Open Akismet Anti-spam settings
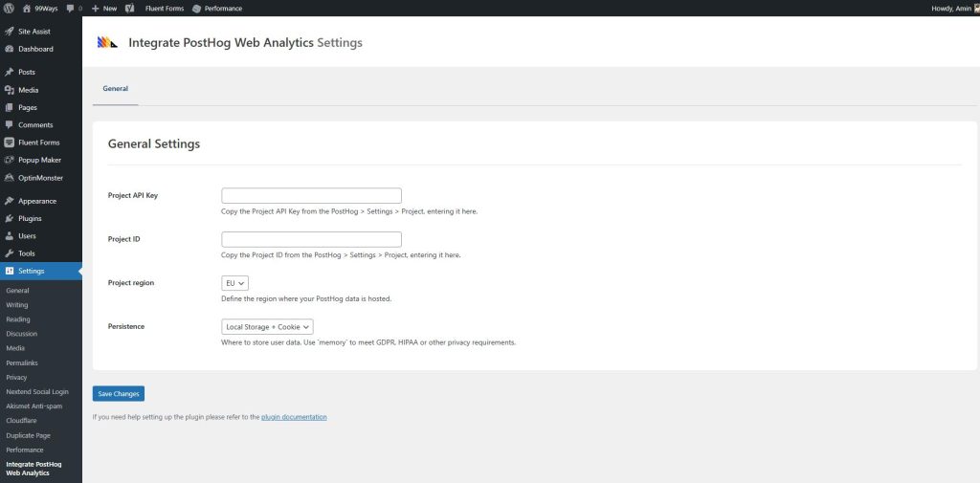Screen dimensions: 980x483 [x=34, y=406]
